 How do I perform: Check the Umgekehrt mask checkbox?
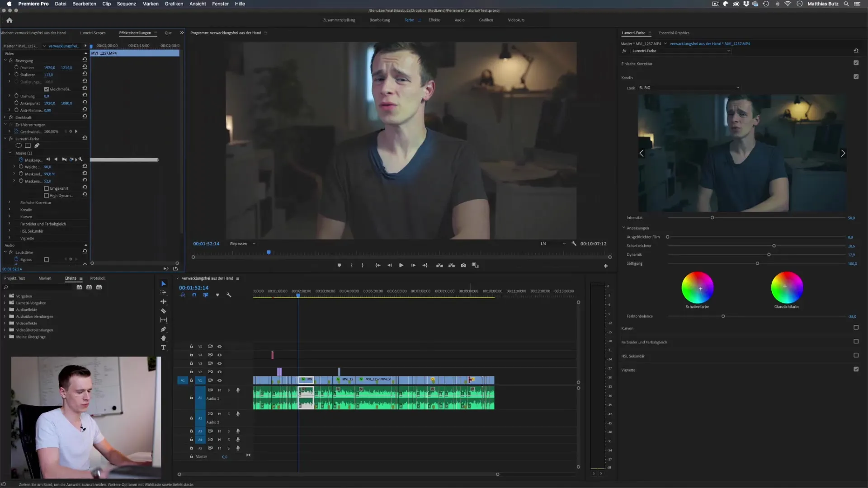46,188
